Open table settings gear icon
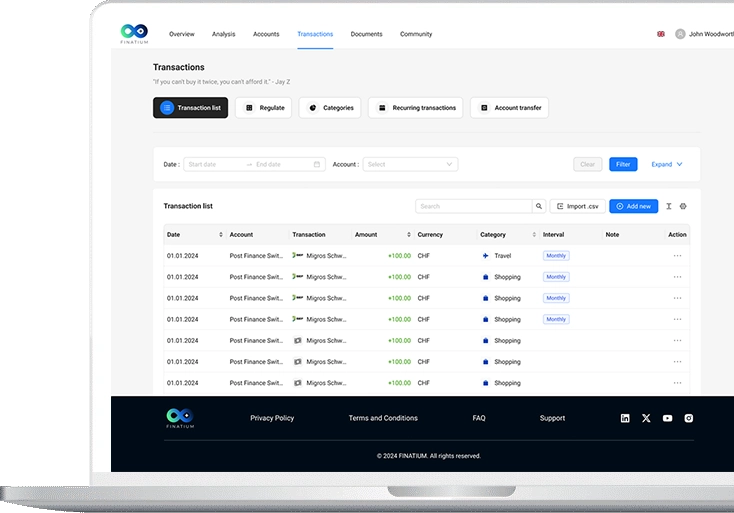734x513 pixels. click(x=683, y=206)
